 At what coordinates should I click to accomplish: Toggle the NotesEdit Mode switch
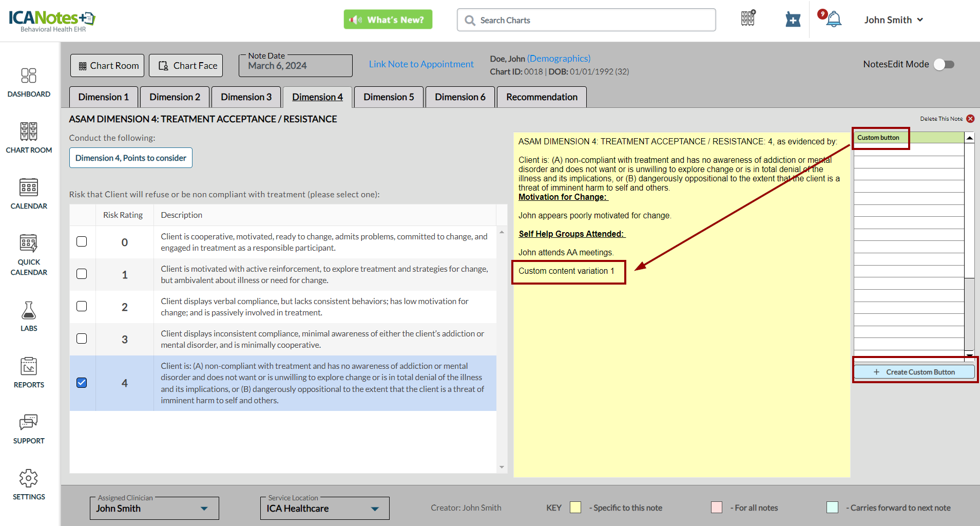tap(944, 64)
